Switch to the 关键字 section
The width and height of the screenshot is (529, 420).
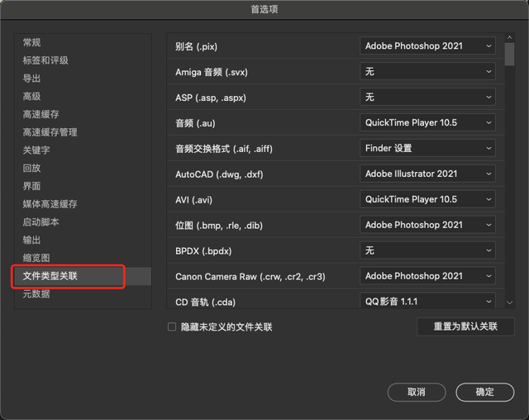point(36,150)
